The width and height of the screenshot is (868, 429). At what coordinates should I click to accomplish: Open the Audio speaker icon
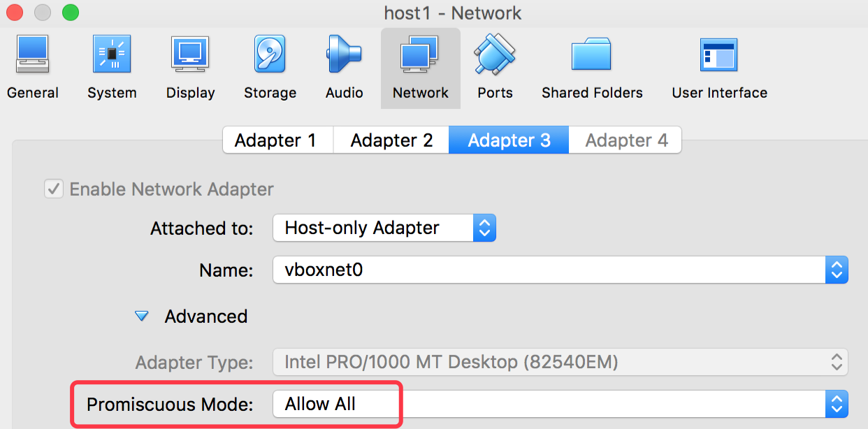pyautogui.click(x=344, y=56)
